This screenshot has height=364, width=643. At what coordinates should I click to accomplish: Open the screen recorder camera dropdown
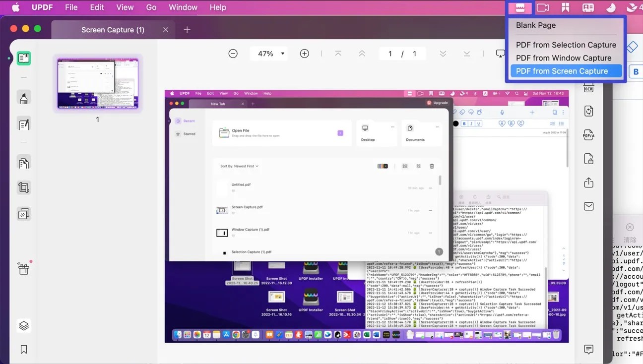(x=542, y=7)
